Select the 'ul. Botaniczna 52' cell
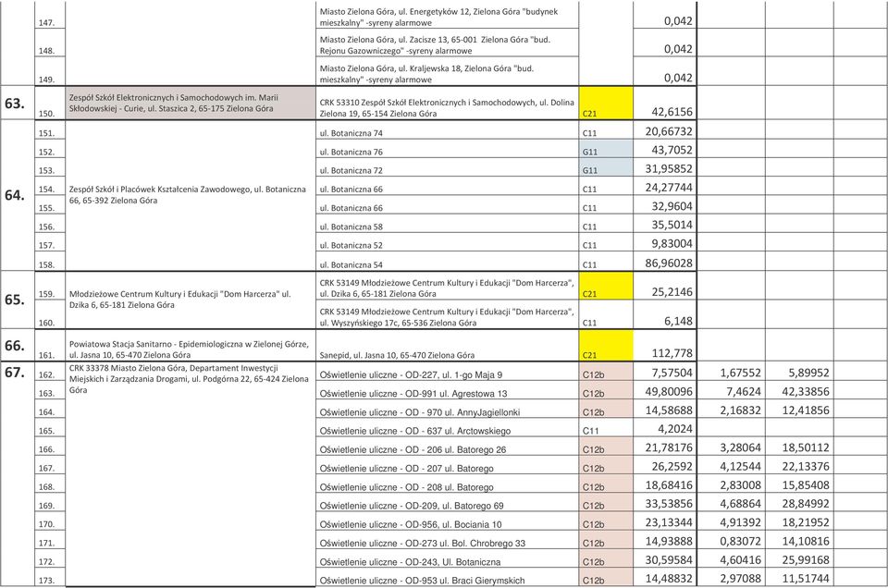This screenshot has width=888, height=588. tap(448, 242)
